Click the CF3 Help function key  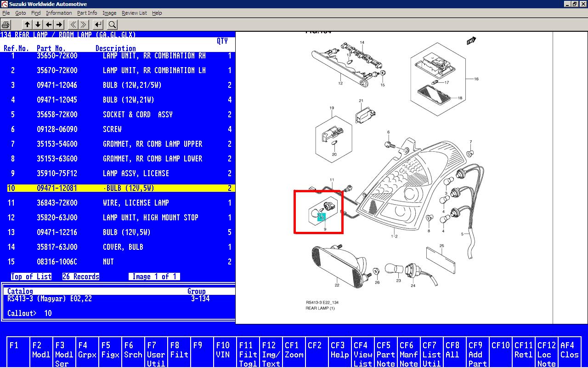click(340, 352)
